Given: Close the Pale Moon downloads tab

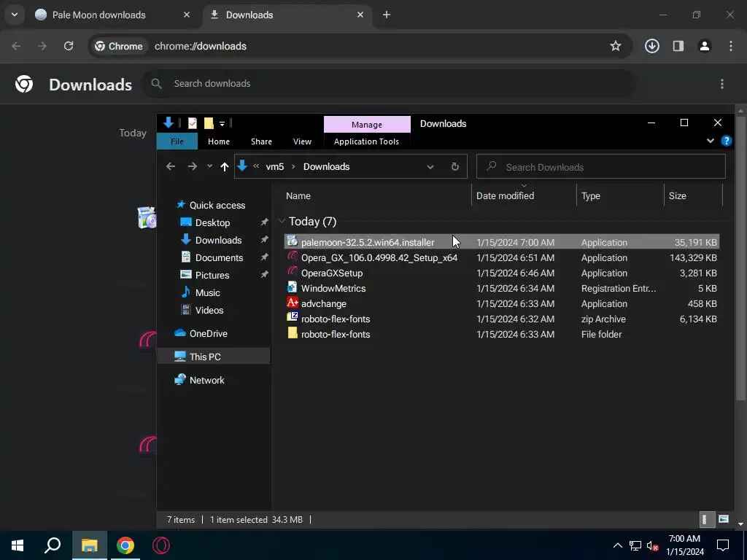Looking at the screenshot, I should [187, 15].
